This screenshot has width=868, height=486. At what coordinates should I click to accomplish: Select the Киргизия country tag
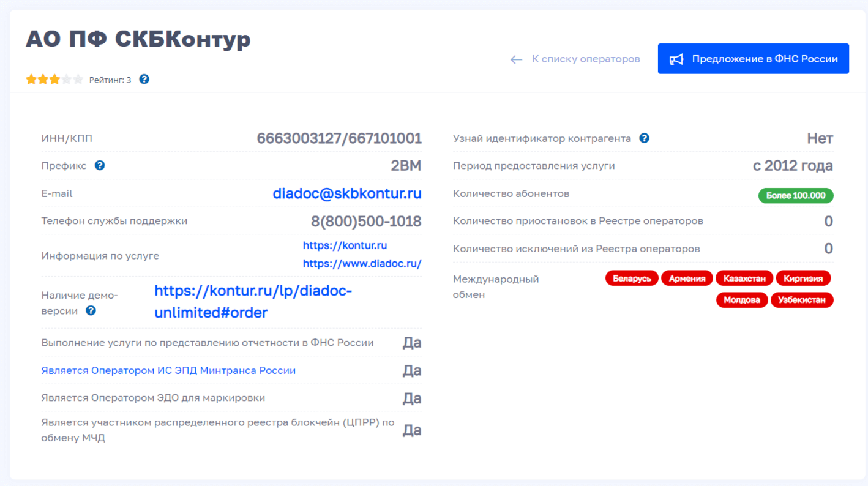tap(803, 279)
